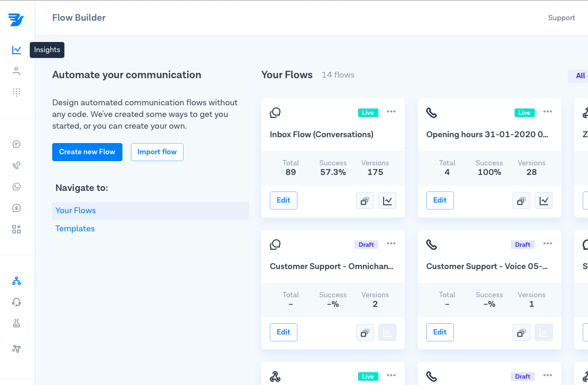Open the Numbers dial pad icon
588x385 pixels.
(16, 92)
